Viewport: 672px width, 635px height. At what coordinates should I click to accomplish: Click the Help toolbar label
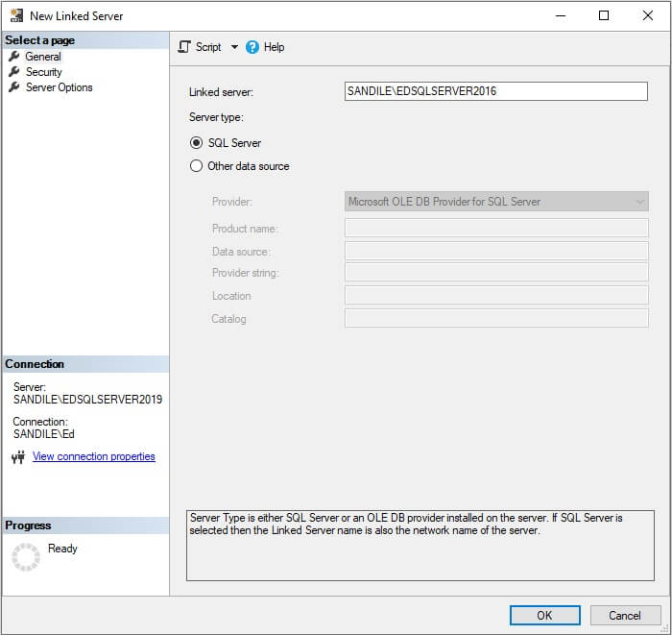pyautogui.click(x=274, y=47)
